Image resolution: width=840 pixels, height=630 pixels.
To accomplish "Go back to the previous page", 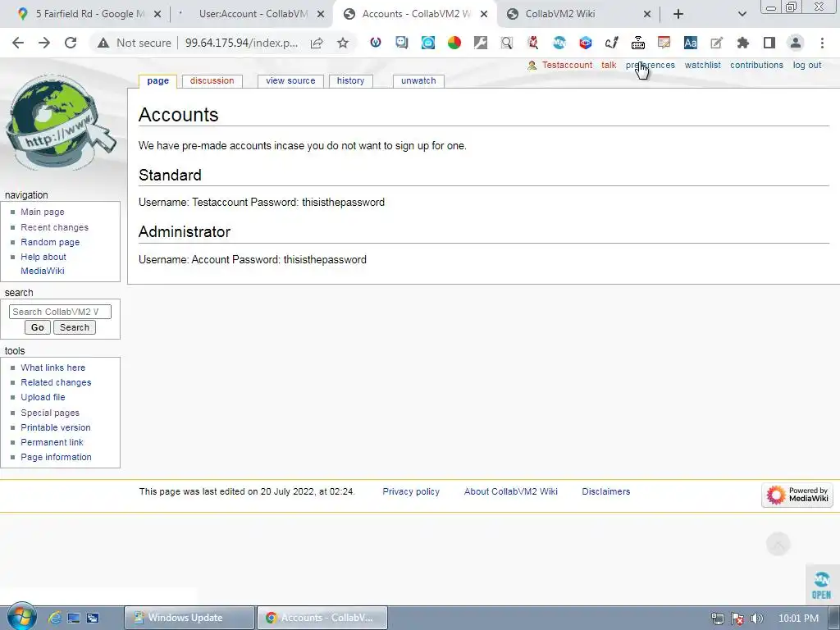I will pyautogui.click(x=18, y=43).
